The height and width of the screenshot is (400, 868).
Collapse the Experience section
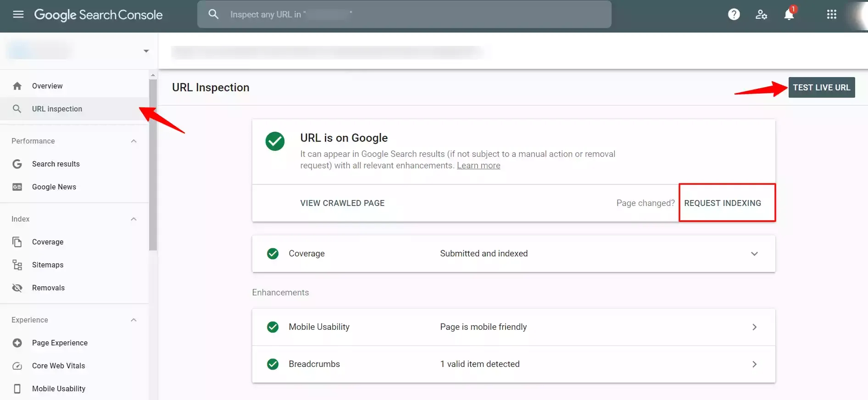point(134,320)
